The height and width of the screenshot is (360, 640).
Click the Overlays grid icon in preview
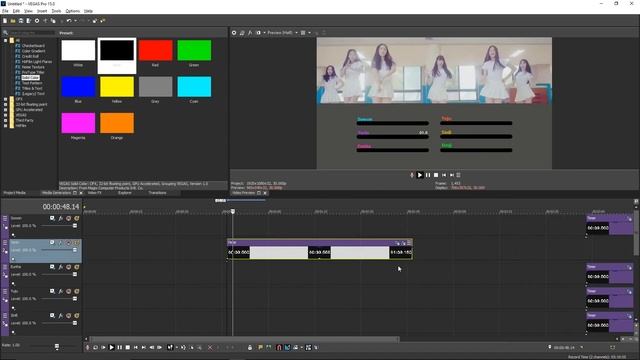tap(303, 33)
